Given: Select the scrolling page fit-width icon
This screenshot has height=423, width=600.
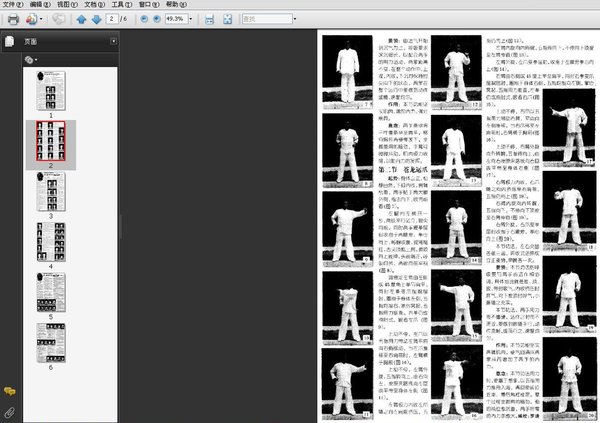Looking at the screenshot, I should click(x=209, y=19).
